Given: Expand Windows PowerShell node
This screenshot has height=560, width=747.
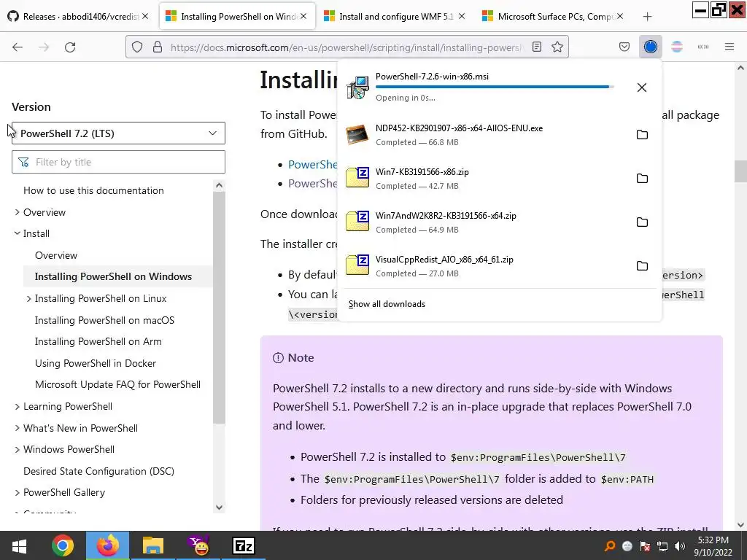Looking at the screenshot, I should 18,449.
